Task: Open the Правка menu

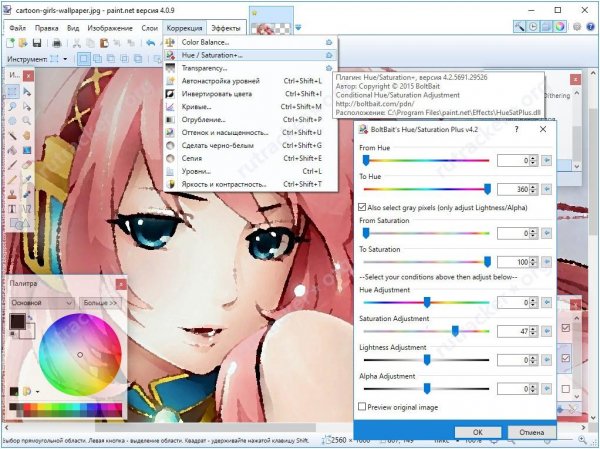Action: coord(47,28)
